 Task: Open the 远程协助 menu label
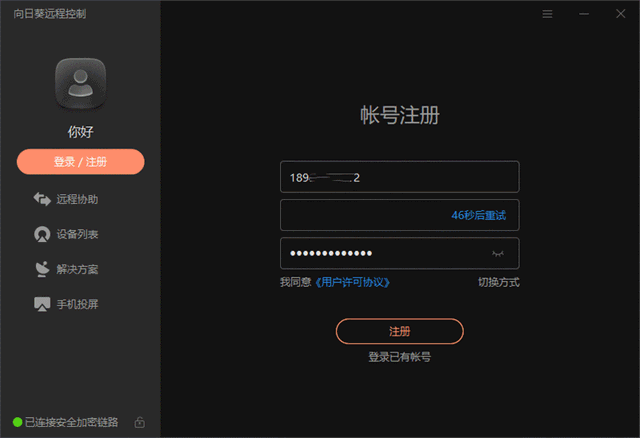pyautogui.click(x=77, y=199)
